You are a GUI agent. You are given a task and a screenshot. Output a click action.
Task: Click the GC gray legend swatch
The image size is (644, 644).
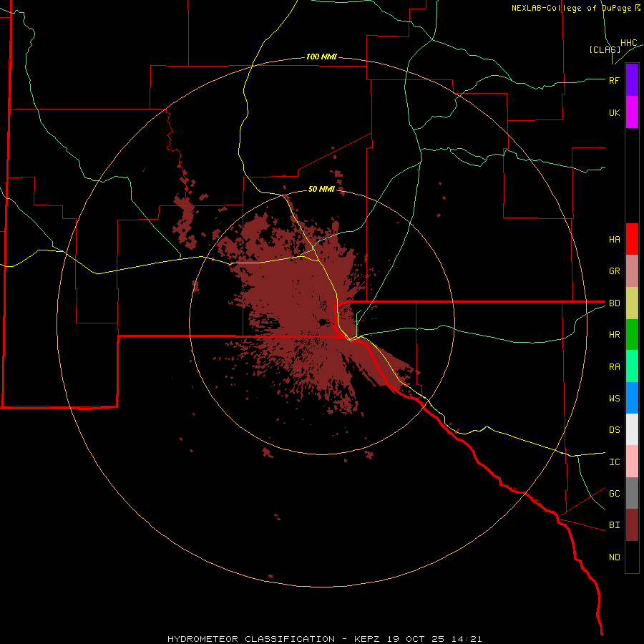[632, 493]
